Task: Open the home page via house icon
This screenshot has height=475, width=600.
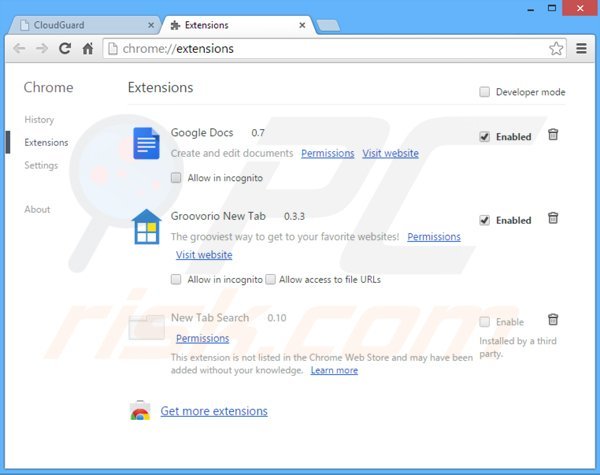Action: [x=88, y=49]
